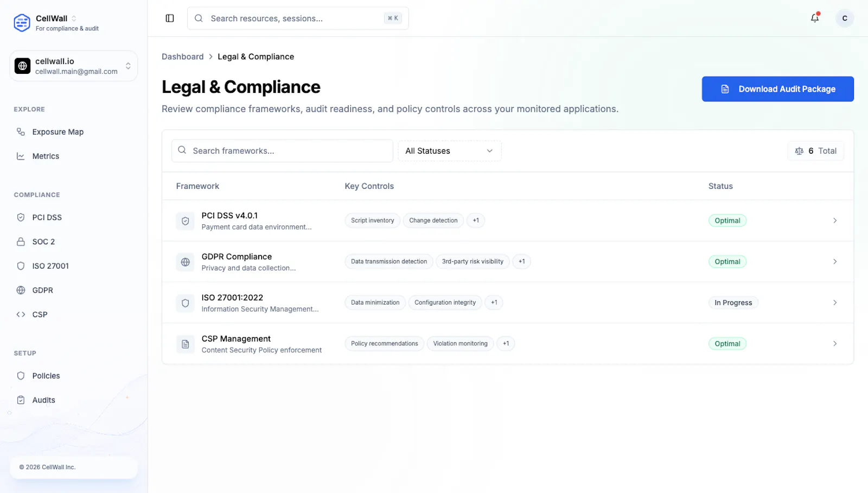Screen dimensions: 868x493
Task: Show more CSP Management controls via +1
Action: (506, 344)
